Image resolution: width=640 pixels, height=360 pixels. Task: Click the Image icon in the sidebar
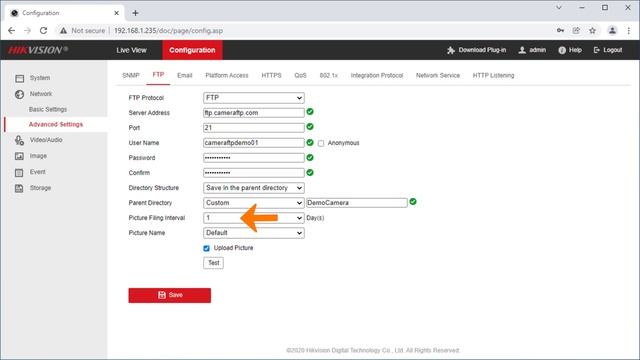click(19, 156)
